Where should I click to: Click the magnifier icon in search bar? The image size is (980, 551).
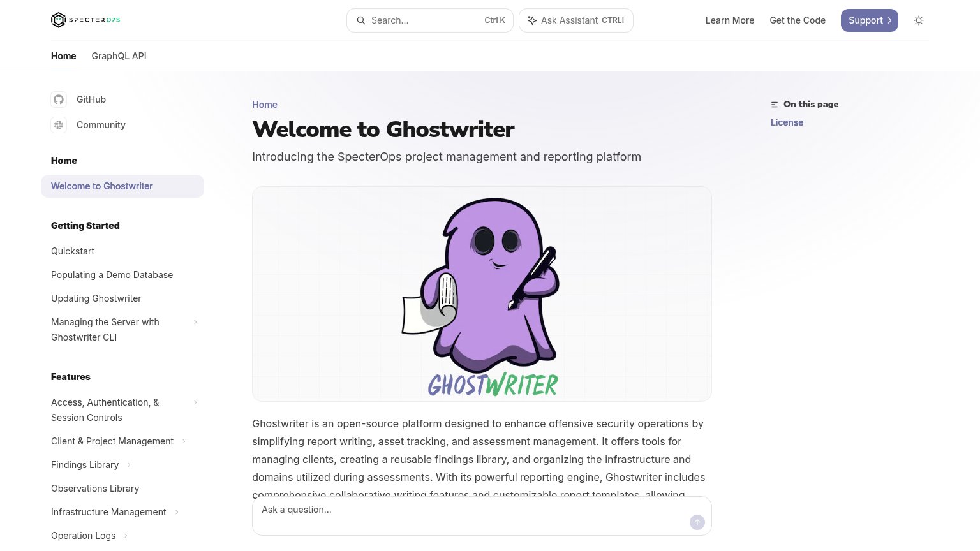(x=361, y=20)
